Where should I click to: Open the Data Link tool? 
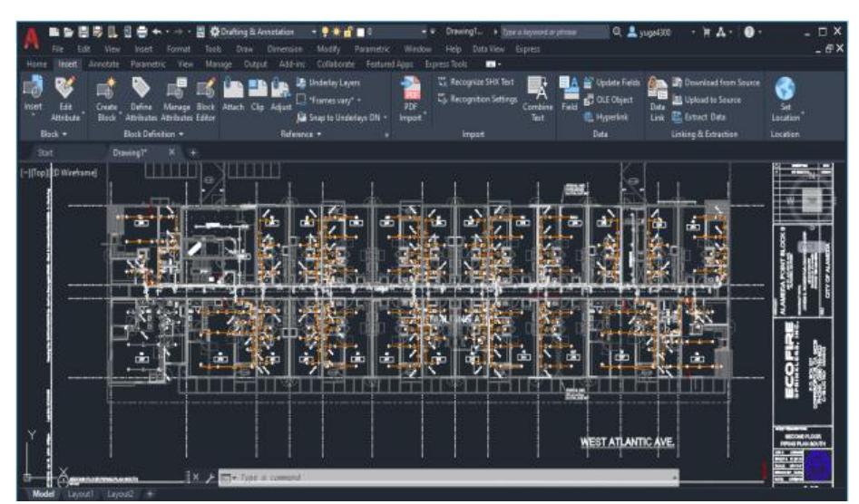(658, 99)
